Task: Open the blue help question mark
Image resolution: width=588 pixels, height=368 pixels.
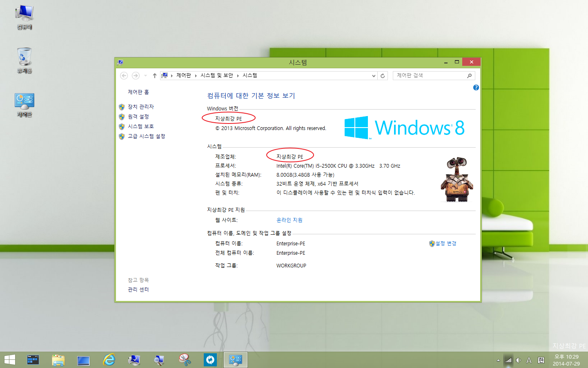Action: [476, 88]
